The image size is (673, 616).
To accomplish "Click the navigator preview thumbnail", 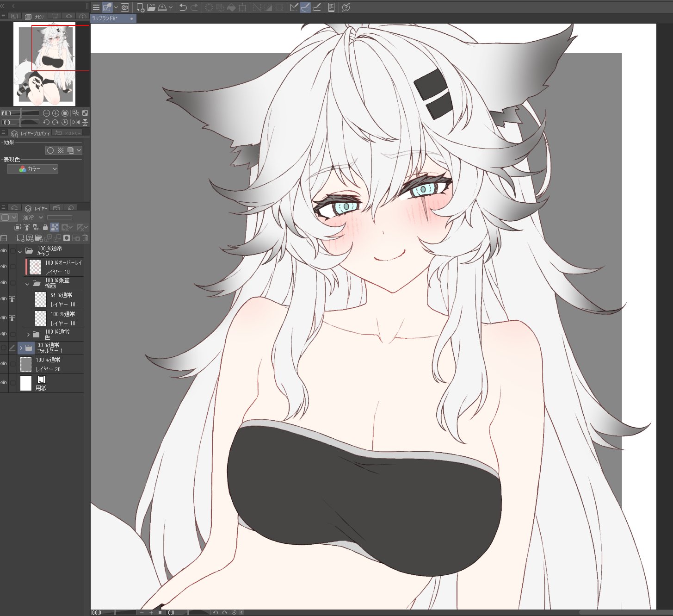I will coord(44,64).
